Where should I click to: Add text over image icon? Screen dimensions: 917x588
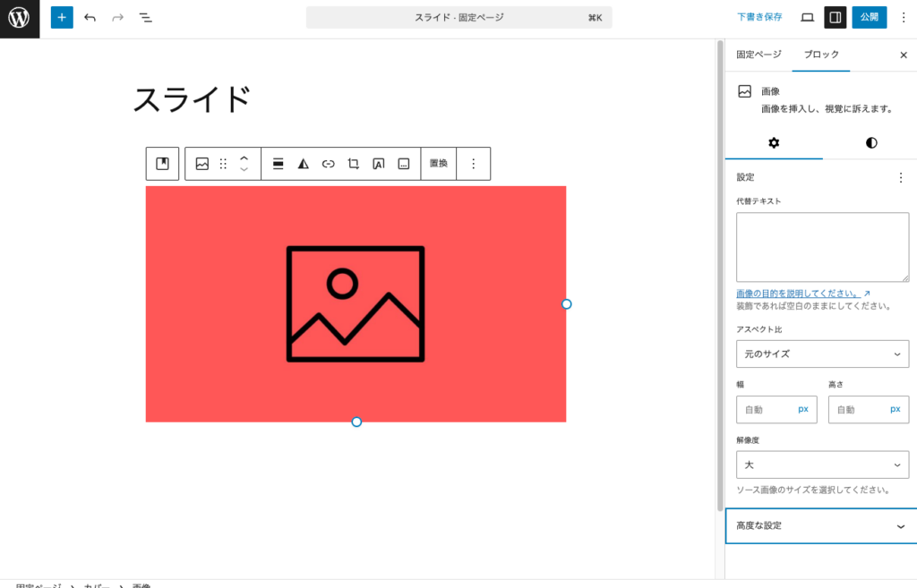tap(379, 164)
